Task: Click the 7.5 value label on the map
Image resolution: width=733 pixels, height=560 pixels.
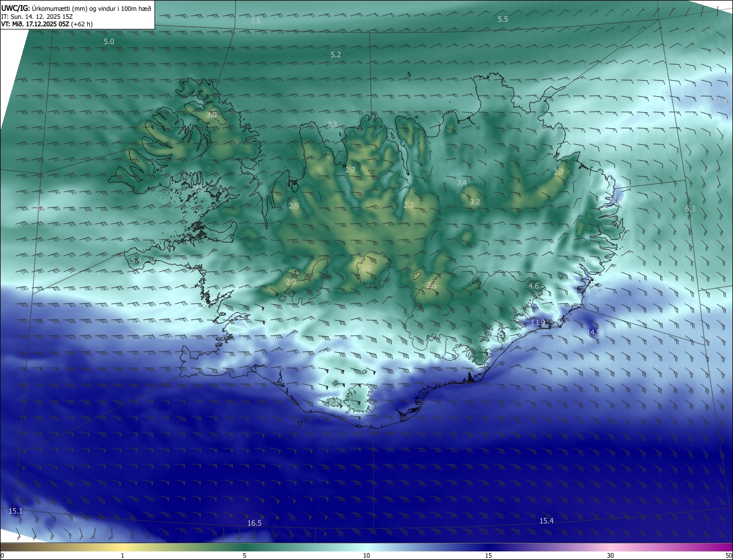Action: pyautogui.click(x=255, y=21)
